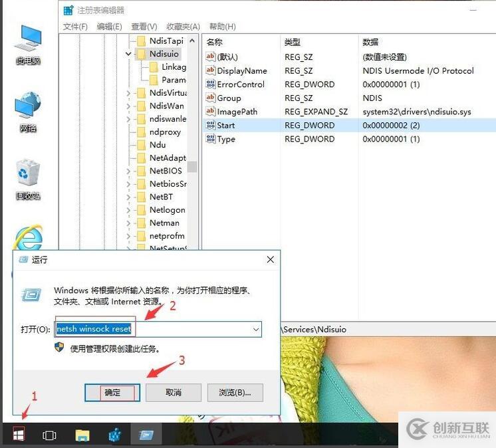The height and width of the screenshot is (448, 496).
Task: Launch File Explorer from the taskbar
Action: coord(82,435)
